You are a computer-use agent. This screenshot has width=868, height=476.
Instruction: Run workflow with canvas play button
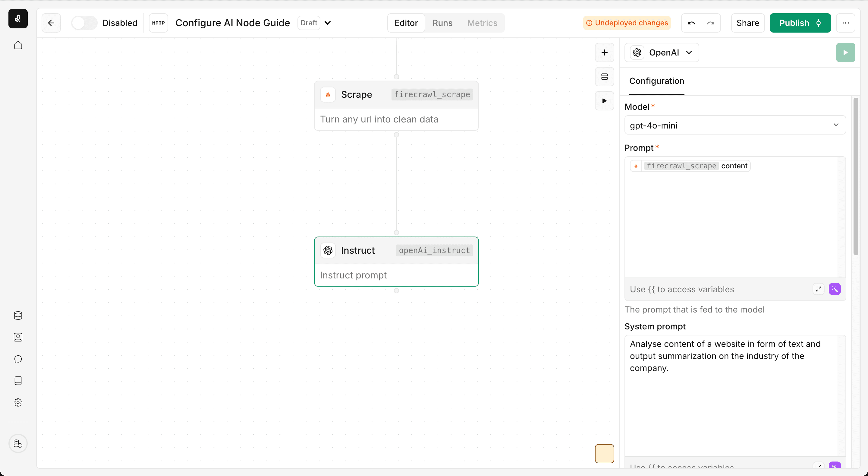[605, 100]
